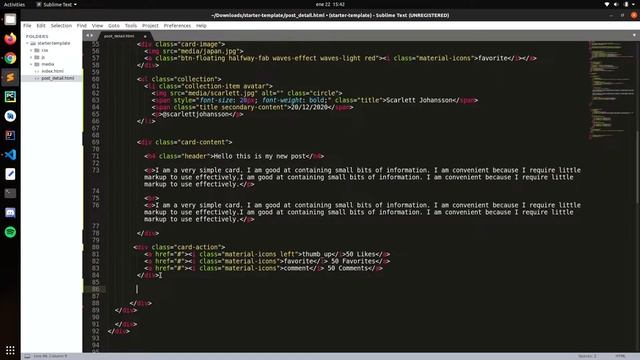The image size is (640, 360).
Task: Open the Sublime Text app menu in top bar
Action: pyautogui.click(x=56, y=4)
